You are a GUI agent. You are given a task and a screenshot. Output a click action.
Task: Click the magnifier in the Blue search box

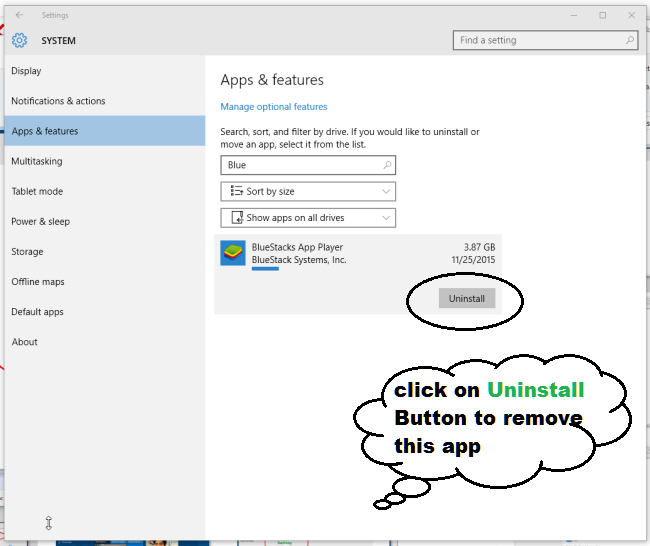point(387,165)
